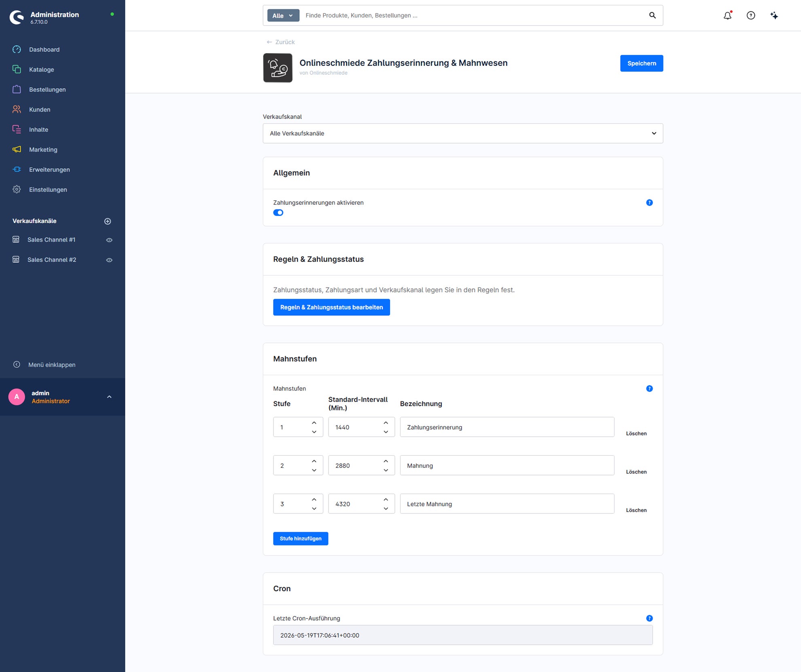The image size is (801, 672).
Task: Decrease Stufe 3 value with down arrow
Action: tap(314, 509)
